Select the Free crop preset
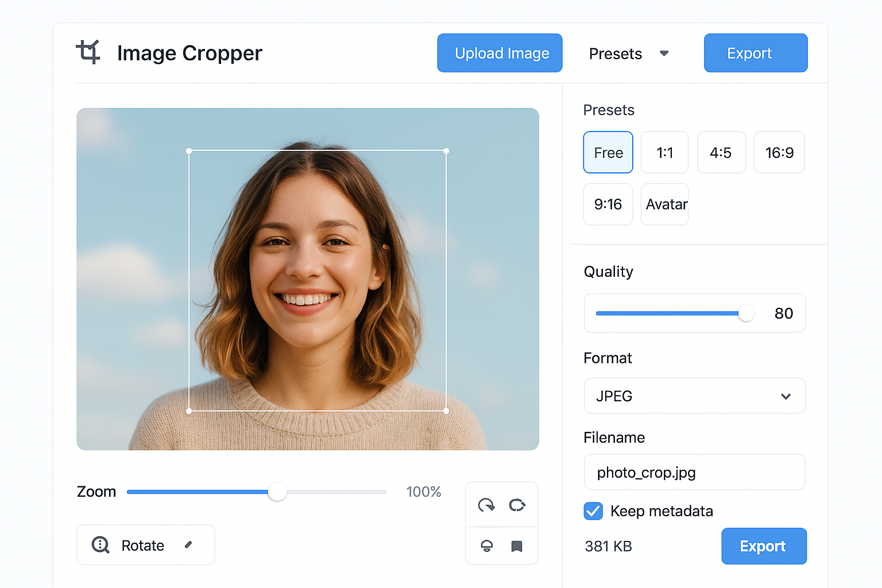Screen dimensions: 882x588 [x=608, y=152]
